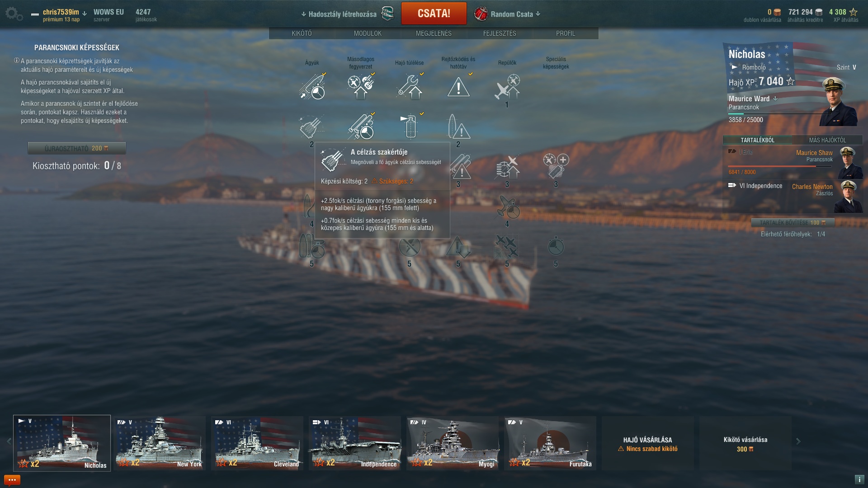The height and width of the screenshot is (488, 868).
Task: Open the info icon at bottom right
Action: pos(859,479)
